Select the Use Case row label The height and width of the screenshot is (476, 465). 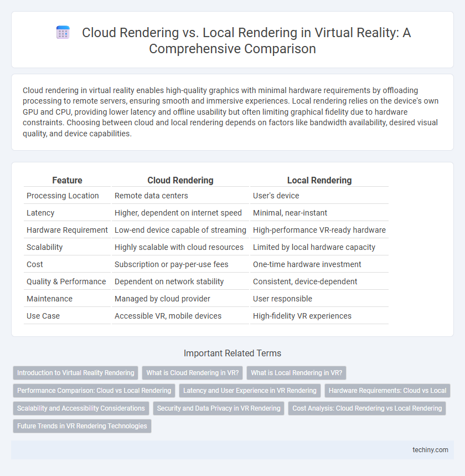pos(67,316)
